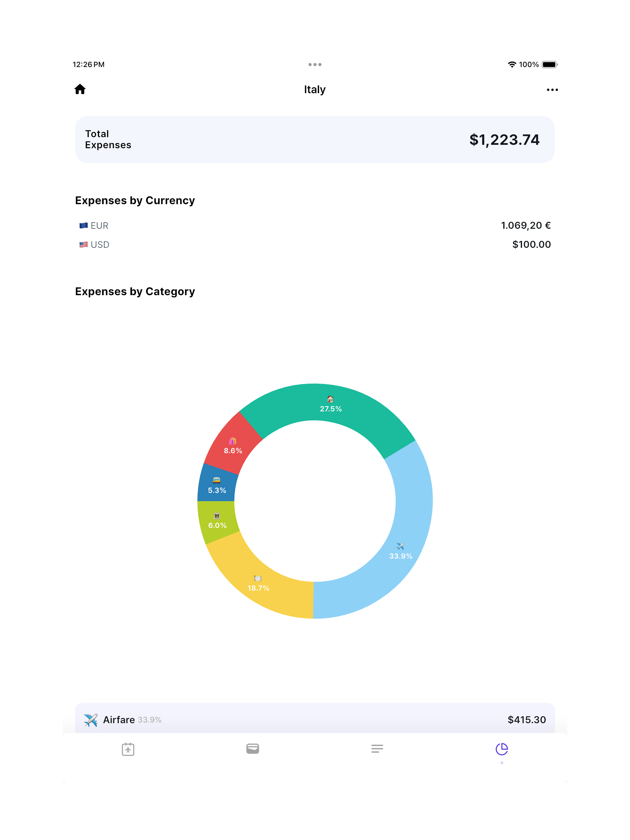The height and width of the screenshot is (840, 630).
Task: Tap the United States flag icon
Action: [x=84, y=244]
